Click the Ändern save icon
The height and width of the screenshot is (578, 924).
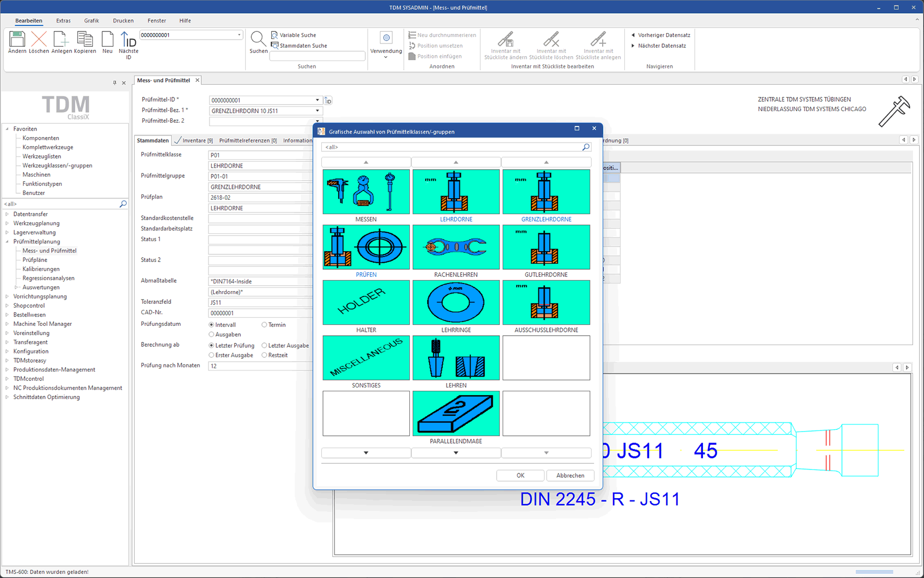pos(17,39)
